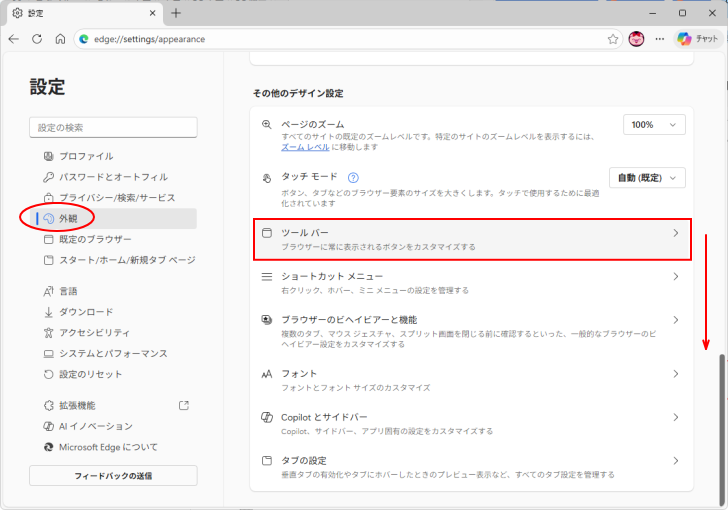Click フィードバックの送信 button
Viewport: 728px width, 510px height.
tap(113, 476)
